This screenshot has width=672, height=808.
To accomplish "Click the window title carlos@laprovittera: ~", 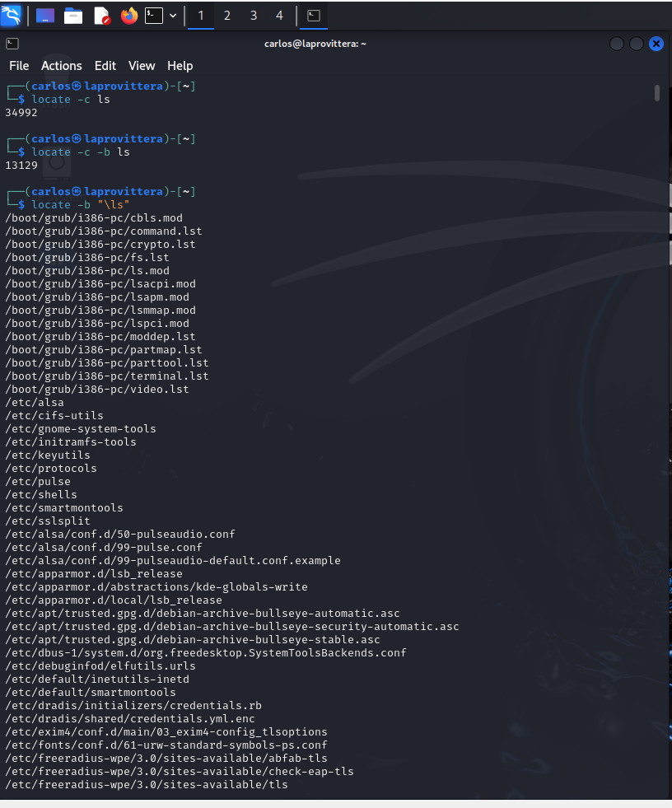I will 315,44.
